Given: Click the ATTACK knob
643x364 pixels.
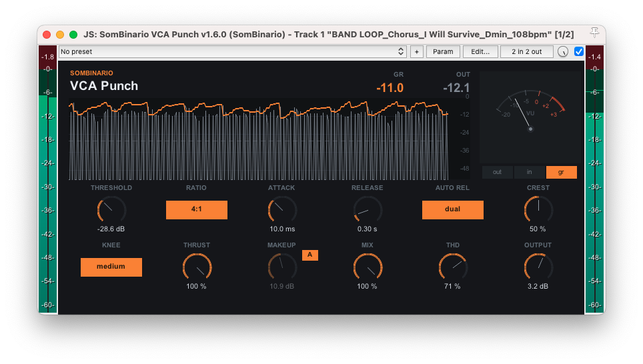Looking at the screenshot, I should (x=282, y=210).
